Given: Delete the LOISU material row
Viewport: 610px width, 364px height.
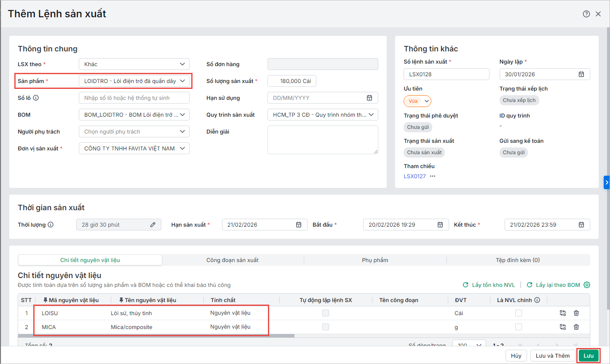Looking at the screenshot, I should (x=576, y=313).
